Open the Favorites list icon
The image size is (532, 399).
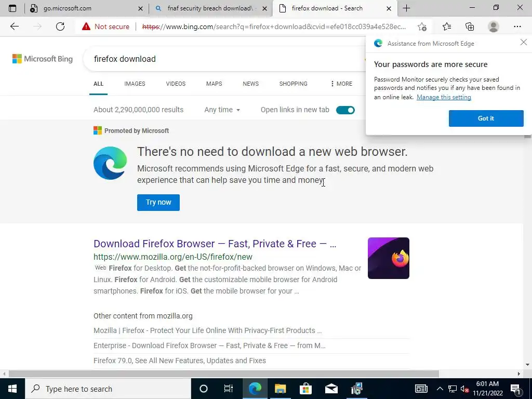(x=446, y=26)
